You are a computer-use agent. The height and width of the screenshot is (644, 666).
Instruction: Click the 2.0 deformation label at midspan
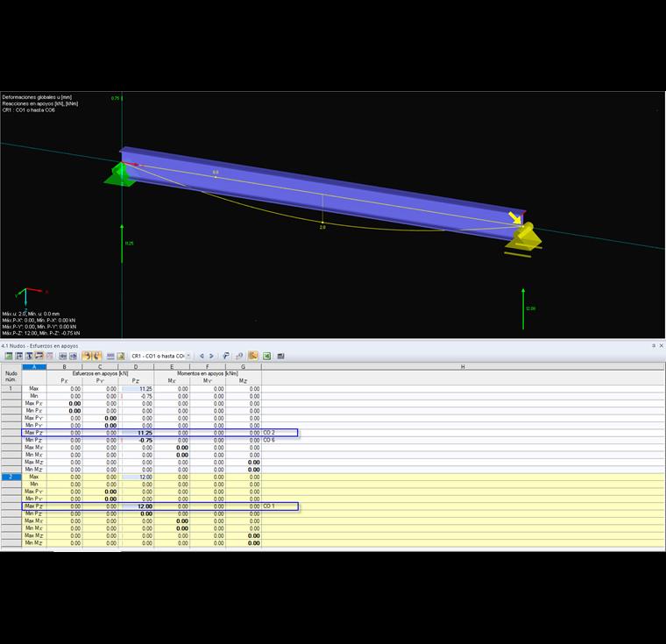coord(322,227)
